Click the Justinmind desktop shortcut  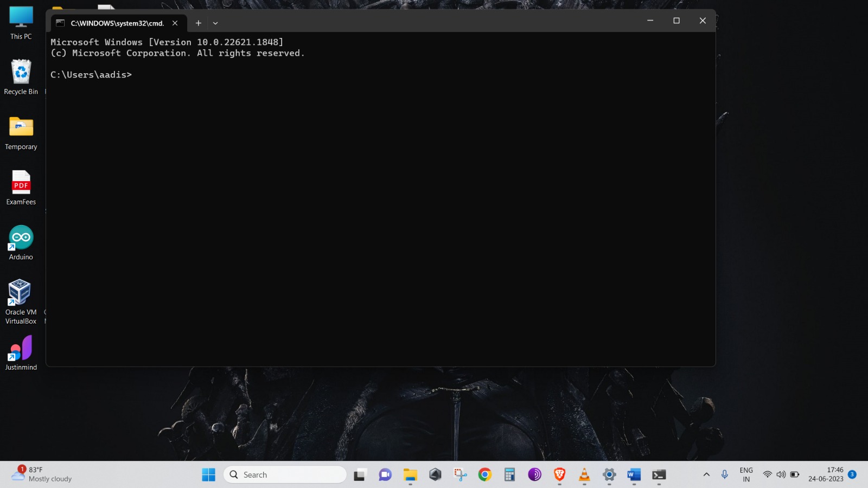(21, 352)
